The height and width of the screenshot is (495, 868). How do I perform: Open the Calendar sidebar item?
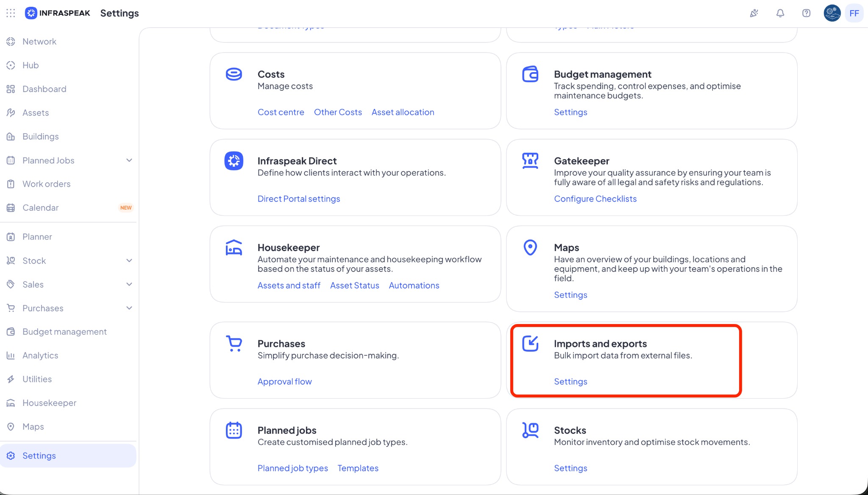[x=40, y=208]
